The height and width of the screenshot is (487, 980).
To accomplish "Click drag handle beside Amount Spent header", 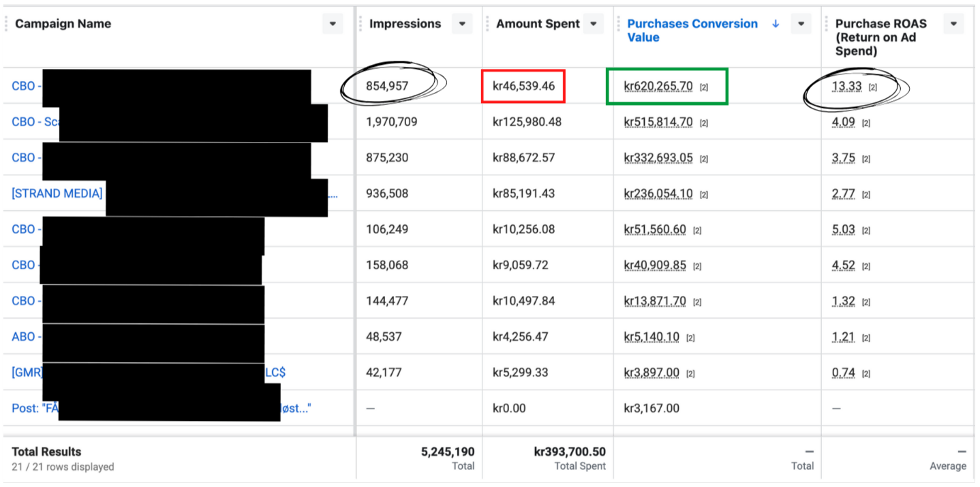I will (x=488, y=24).
